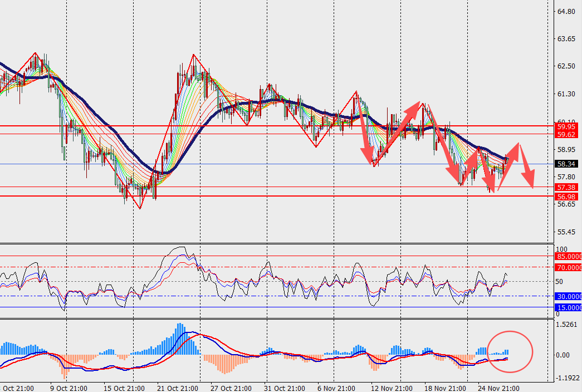The image size is (582, 392).
Task: Select the 55.45 value on the price scale
Action: click(x=566, y=232)
